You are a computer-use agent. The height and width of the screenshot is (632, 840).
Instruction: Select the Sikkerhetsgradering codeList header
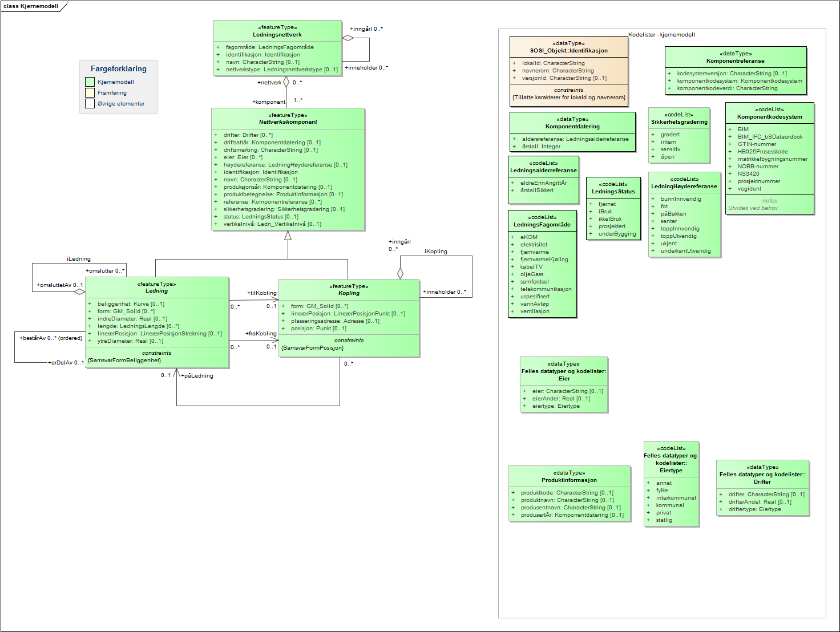coord(679,118)
